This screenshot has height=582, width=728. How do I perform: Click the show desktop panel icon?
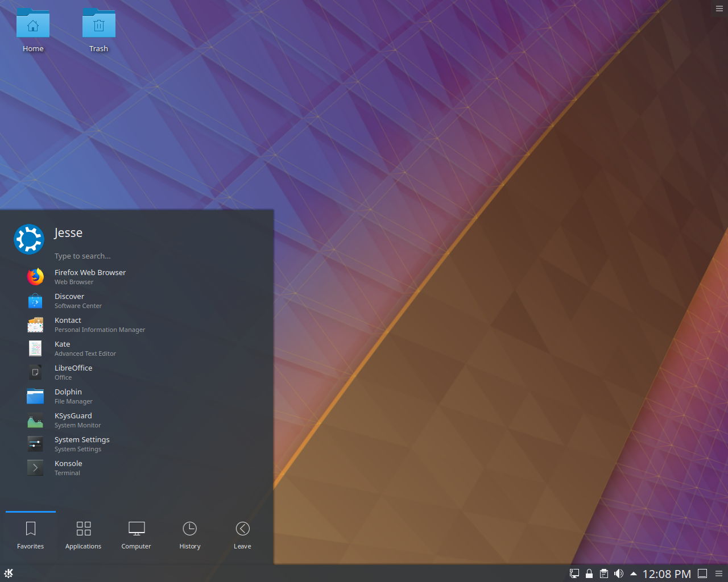(702, 573)
